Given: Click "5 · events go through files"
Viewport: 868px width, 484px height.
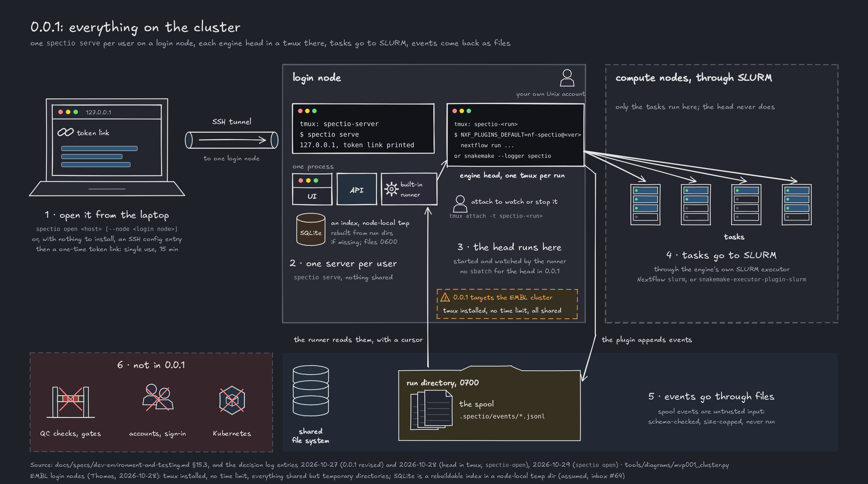Looking at the screenshot, I should coord(711,397).
